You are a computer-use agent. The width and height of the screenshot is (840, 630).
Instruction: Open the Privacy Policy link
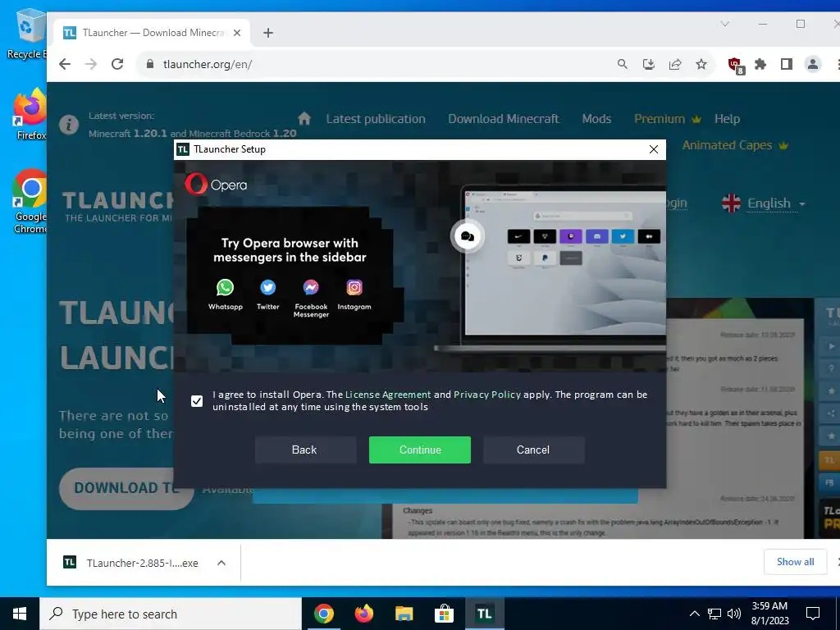(487, 395)
